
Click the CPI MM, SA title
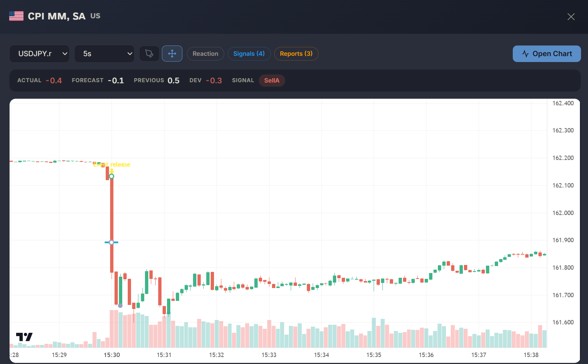click(x=57, y=16)
